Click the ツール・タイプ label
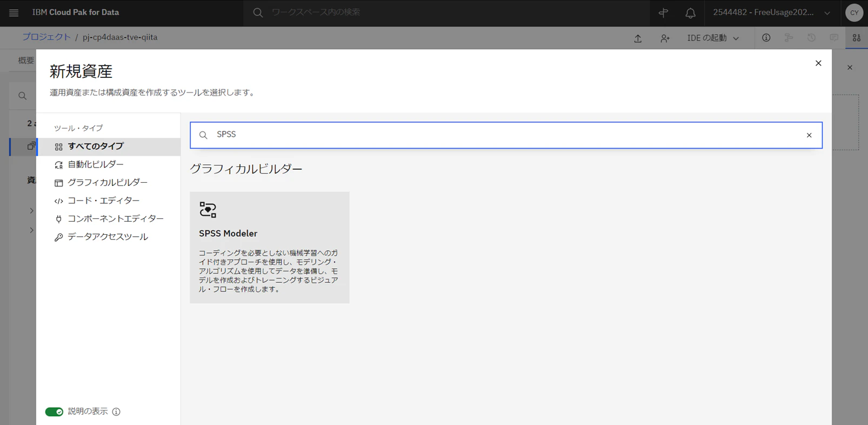 78,128
